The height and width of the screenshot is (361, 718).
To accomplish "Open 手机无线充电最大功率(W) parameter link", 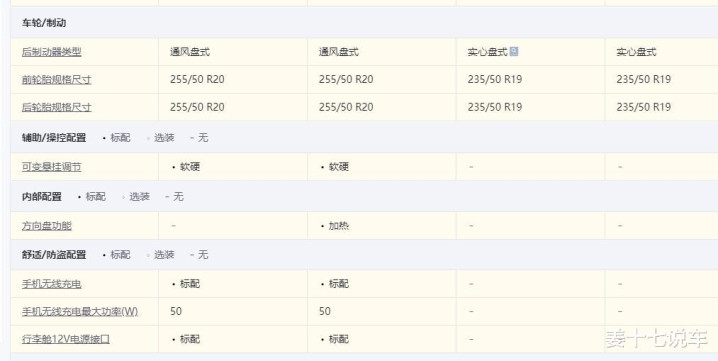I will (x=80, y=312).
